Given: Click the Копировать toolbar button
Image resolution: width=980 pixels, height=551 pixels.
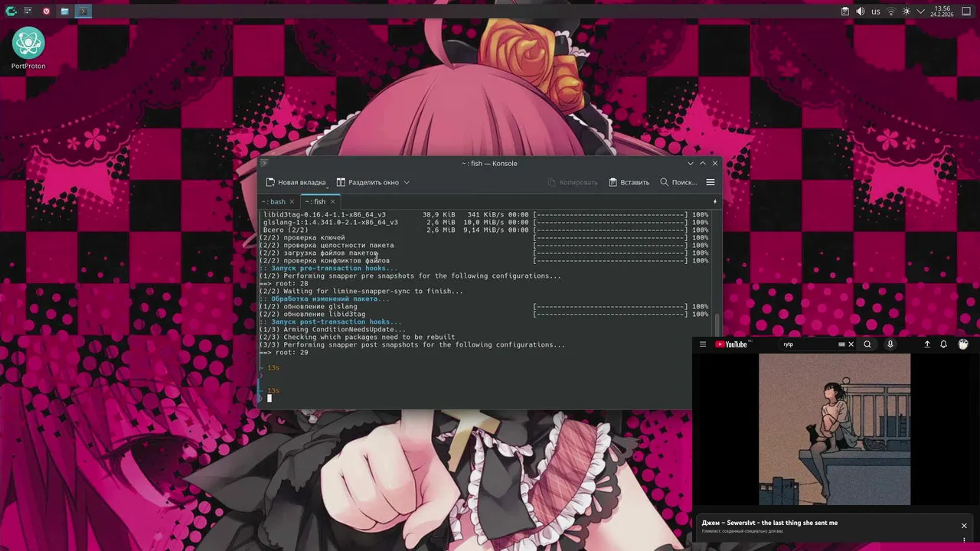Looking at the screenshot, I should coord(573,182).
